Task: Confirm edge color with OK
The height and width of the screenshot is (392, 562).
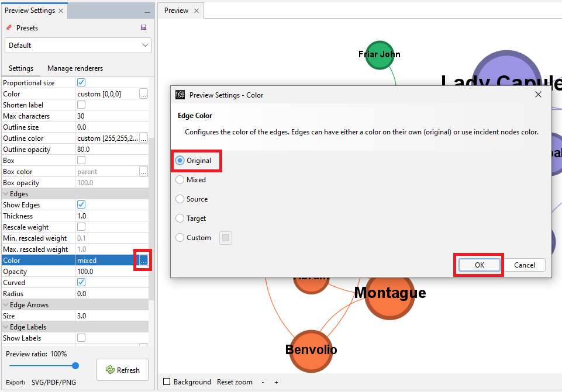Action: click(478, 265)
